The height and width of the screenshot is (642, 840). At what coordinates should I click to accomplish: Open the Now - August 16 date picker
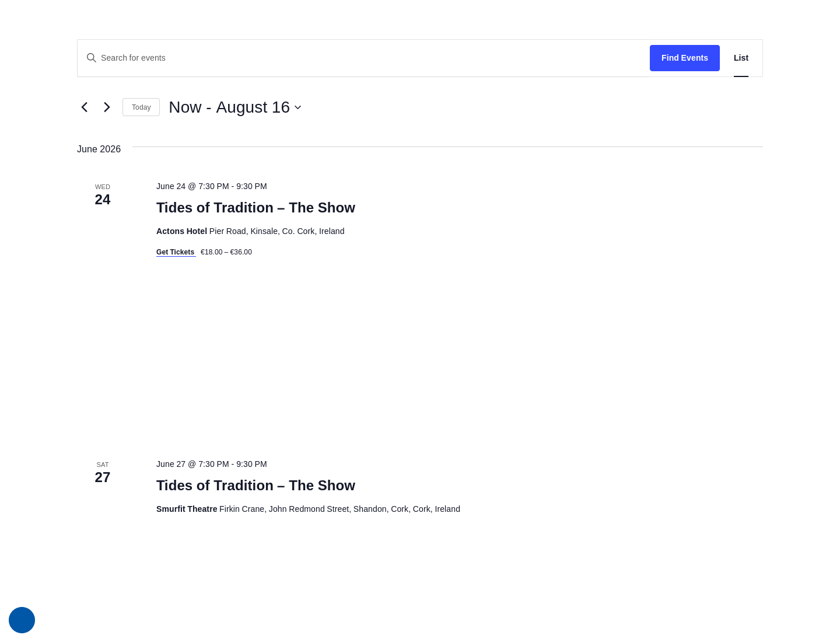tap(235, 107)
